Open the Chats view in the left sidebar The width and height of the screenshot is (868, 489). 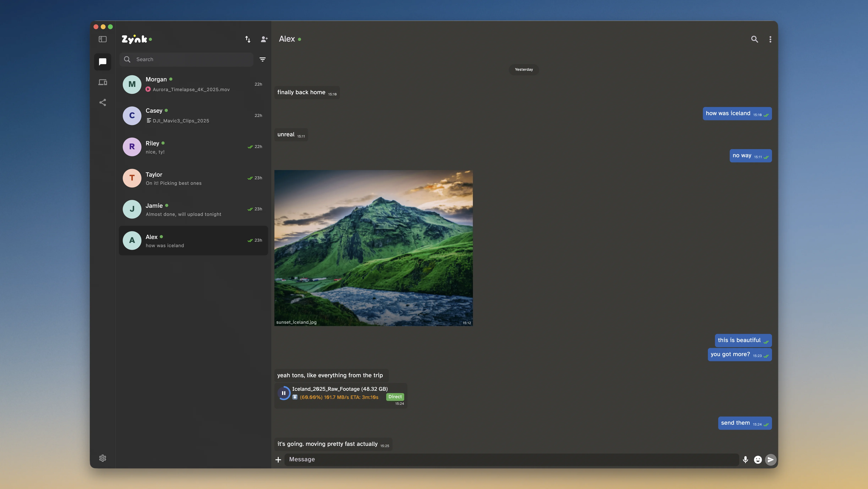pyautogui.click(x=102, y=62)
